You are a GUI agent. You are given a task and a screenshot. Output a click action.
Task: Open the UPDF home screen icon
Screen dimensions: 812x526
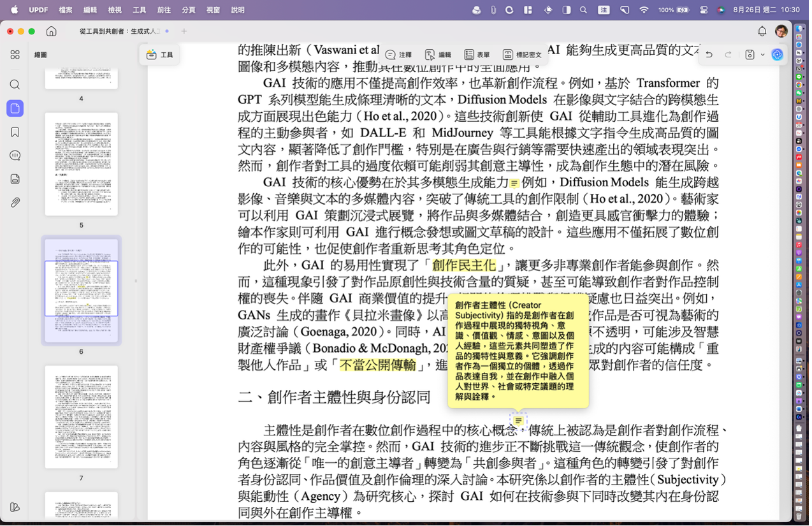coord(52,31)
